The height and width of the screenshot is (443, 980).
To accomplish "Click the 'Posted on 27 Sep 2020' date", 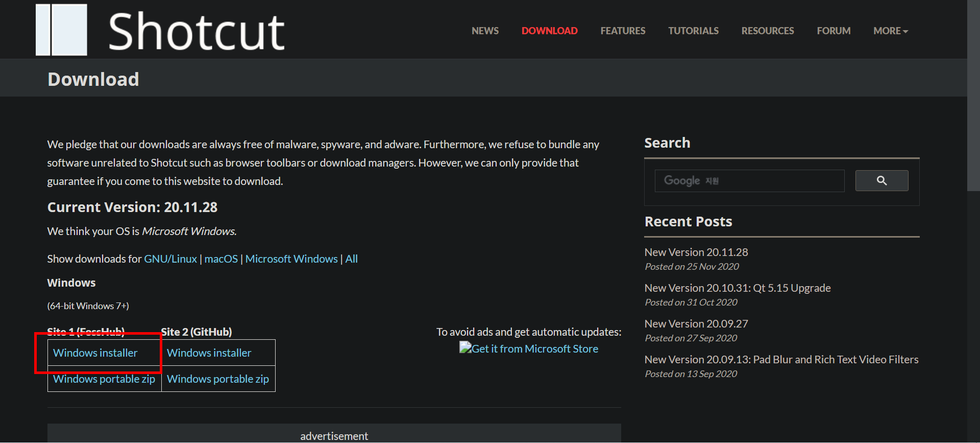I will (691, 338).
